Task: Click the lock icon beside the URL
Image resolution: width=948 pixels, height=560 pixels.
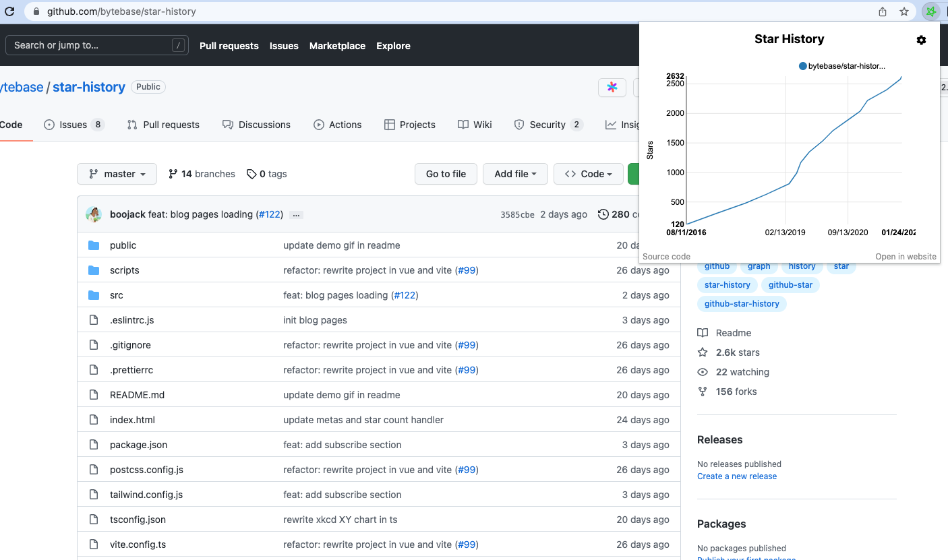Action: click(x=36, y=11)
